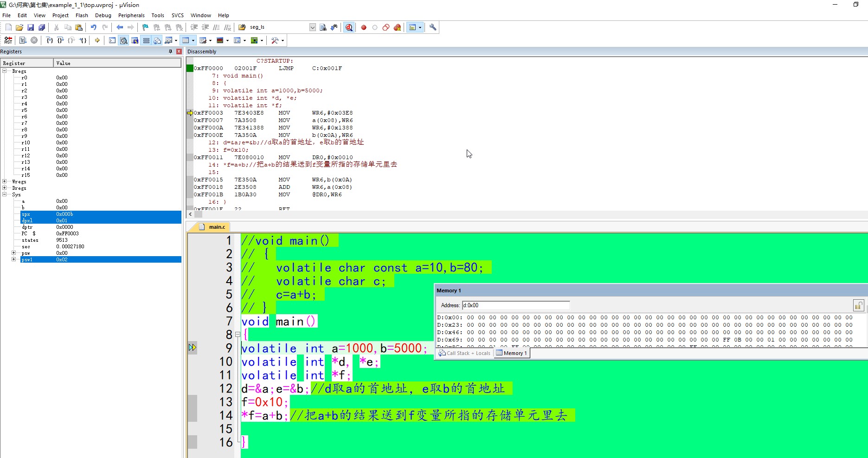
Task: Toggle the Start/Stop Debug Session button
Action: click(x=349, y=27)
